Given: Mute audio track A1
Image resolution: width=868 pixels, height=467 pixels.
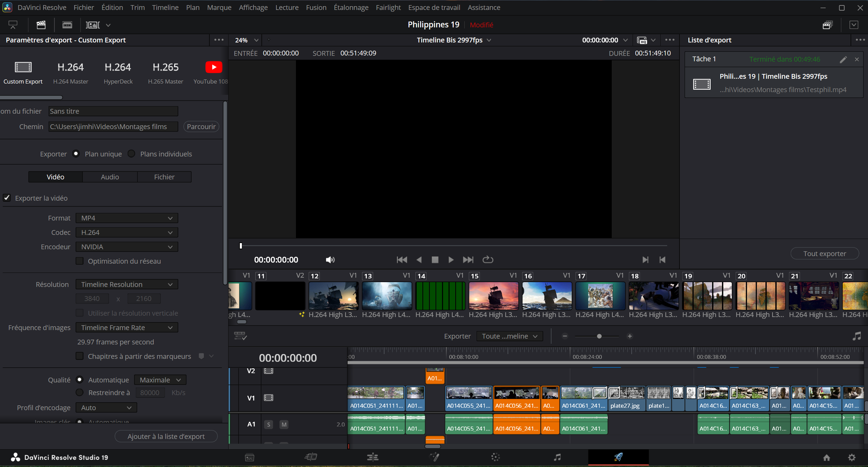Looking at the screenshot, I should (284, 425).
